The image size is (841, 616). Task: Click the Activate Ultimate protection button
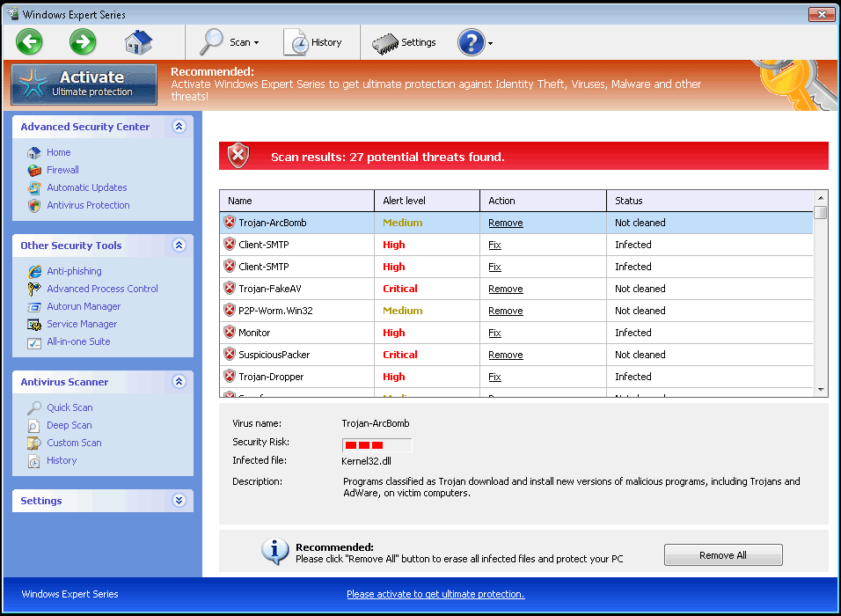[x=84, y=84]
